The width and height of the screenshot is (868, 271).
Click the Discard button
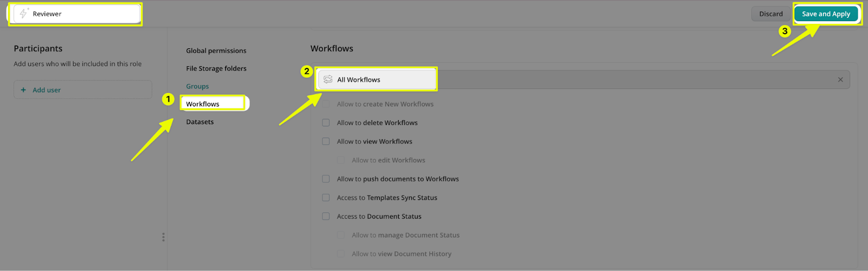[x=770, y=14]
